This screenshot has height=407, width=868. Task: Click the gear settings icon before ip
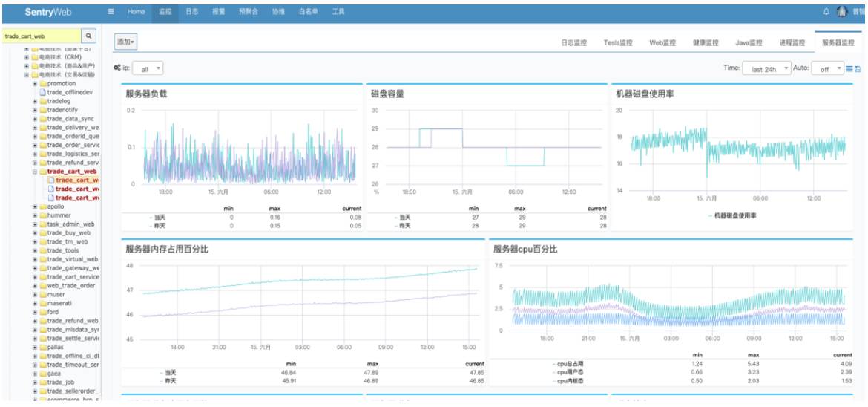click(116, 68)
